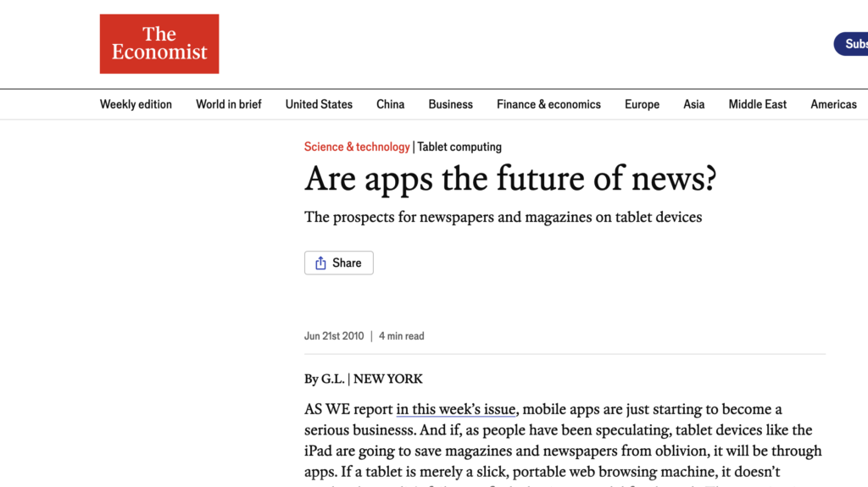Click the article subtitle about tablet devices

[x=504, y=217]
